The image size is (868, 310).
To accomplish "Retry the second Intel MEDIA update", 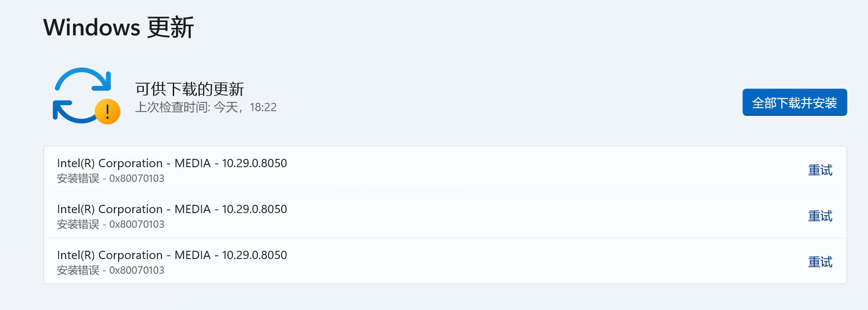I will tap(820, 216).
